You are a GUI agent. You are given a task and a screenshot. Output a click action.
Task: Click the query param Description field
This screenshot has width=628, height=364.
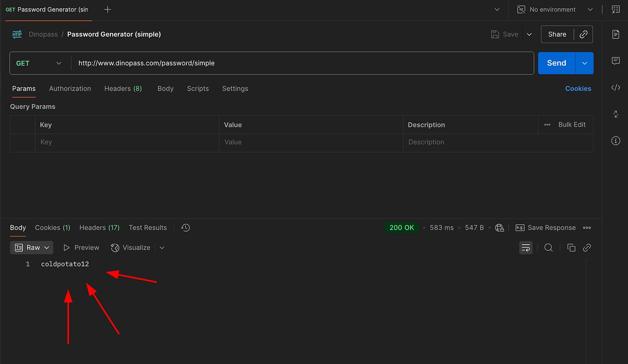click(x=498, y=143)
